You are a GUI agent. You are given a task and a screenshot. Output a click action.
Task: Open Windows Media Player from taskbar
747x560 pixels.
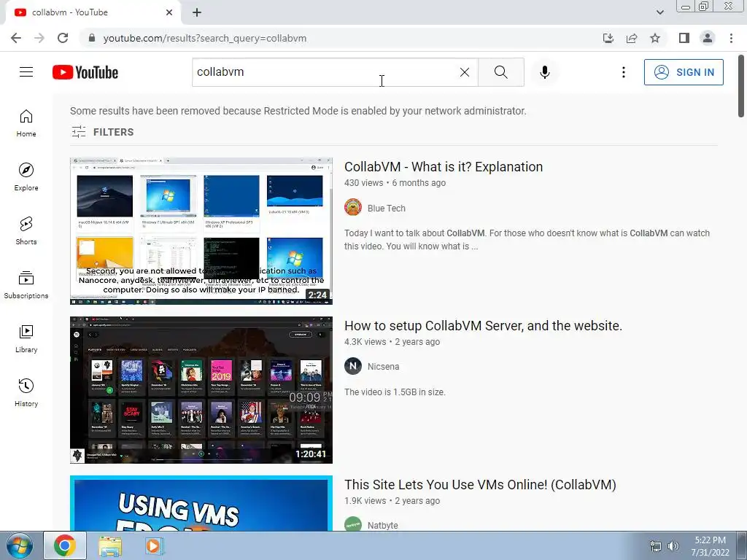pos(153,545)
